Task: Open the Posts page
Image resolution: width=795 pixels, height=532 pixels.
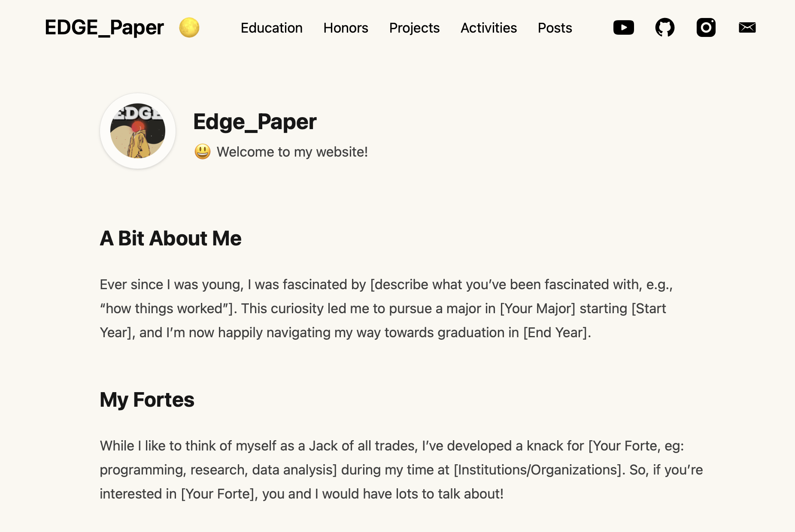Action: click(x=555, y=28)
